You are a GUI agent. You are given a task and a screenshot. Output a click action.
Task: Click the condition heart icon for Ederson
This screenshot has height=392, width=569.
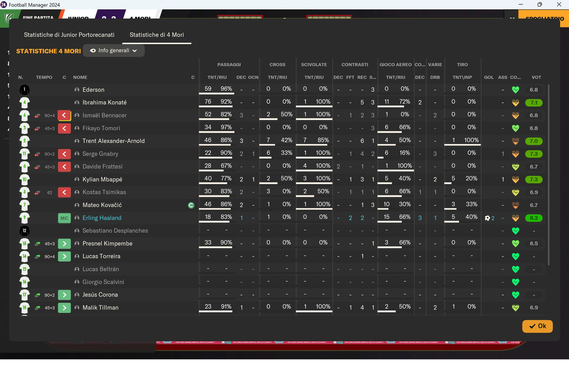point(515,90)
